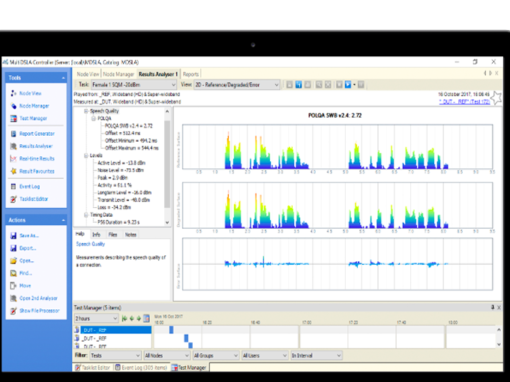The width and height of the screenshot is (510, 382).
Task: Collapse the Tools panel header
Action: 63,78
